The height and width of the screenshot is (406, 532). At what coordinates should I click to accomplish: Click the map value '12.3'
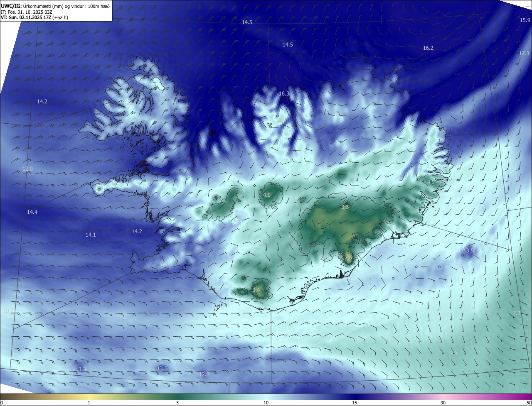[524, 53]
